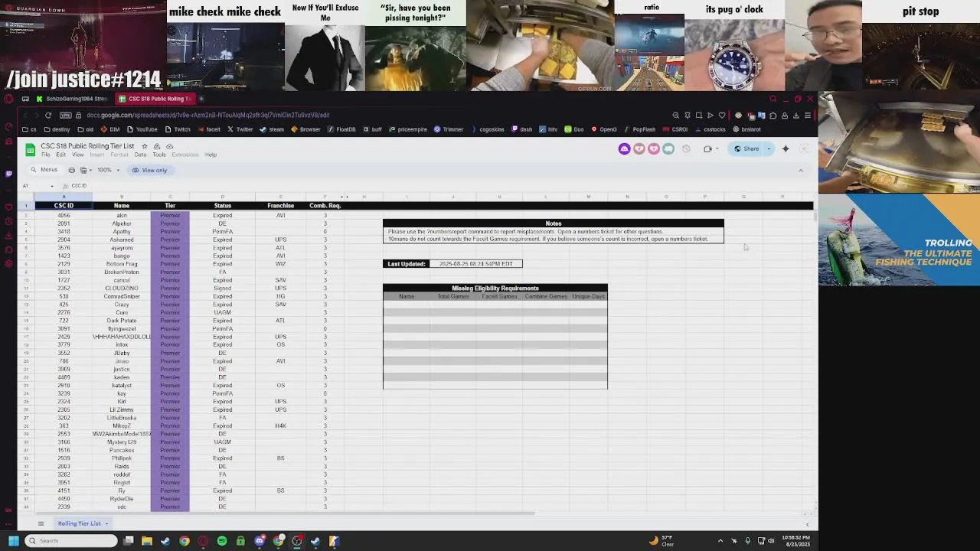Check the cloud document status icon
The height and width of the screenshot is (551, 980).
[170, 146]
